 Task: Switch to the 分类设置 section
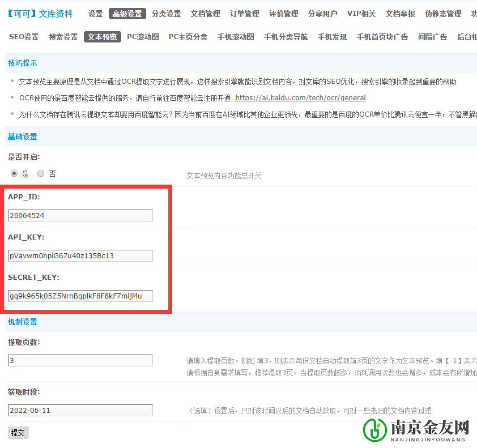click(x=167, y=14)
